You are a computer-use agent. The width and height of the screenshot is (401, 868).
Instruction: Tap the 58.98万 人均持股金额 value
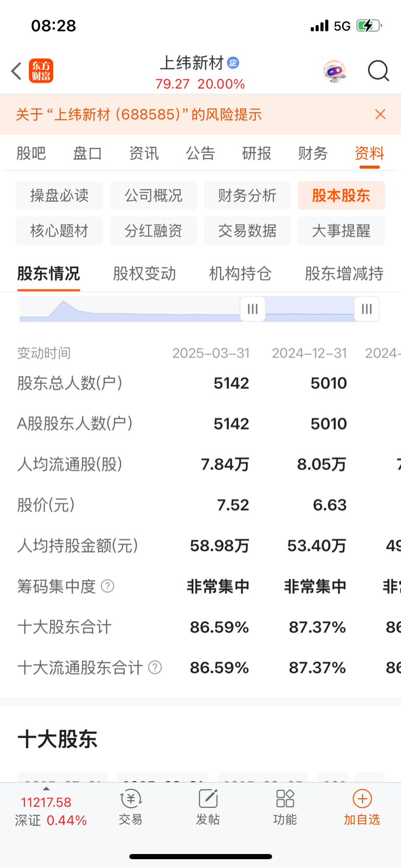click(x=219, y=546)
